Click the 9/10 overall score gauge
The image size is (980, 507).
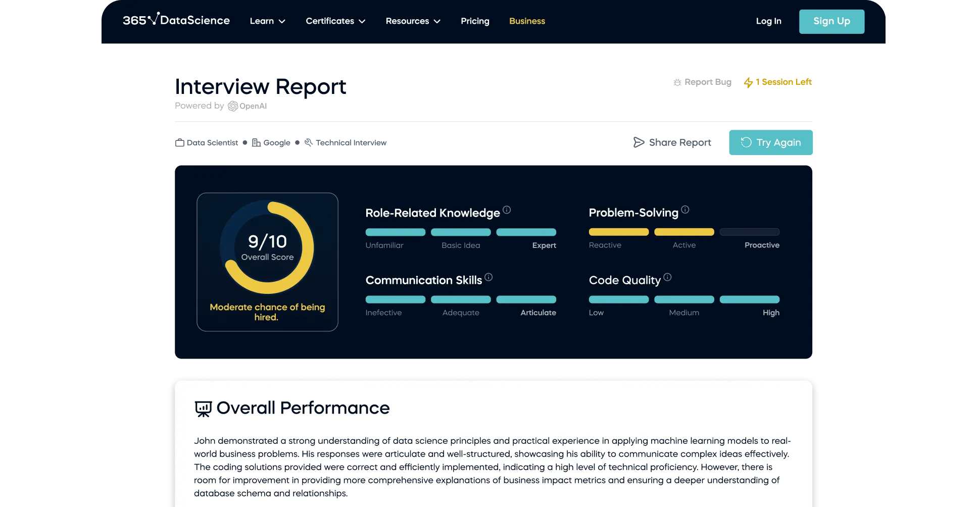267,247
